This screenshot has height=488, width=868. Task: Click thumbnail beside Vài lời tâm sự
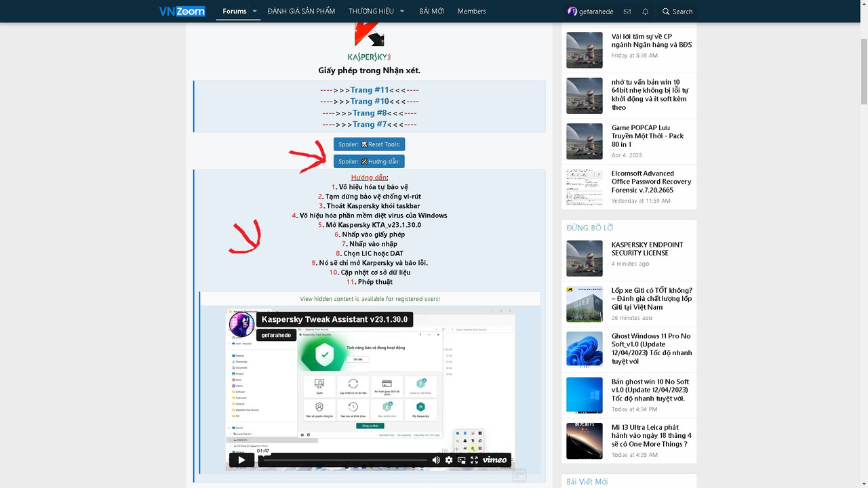[585, 50]
